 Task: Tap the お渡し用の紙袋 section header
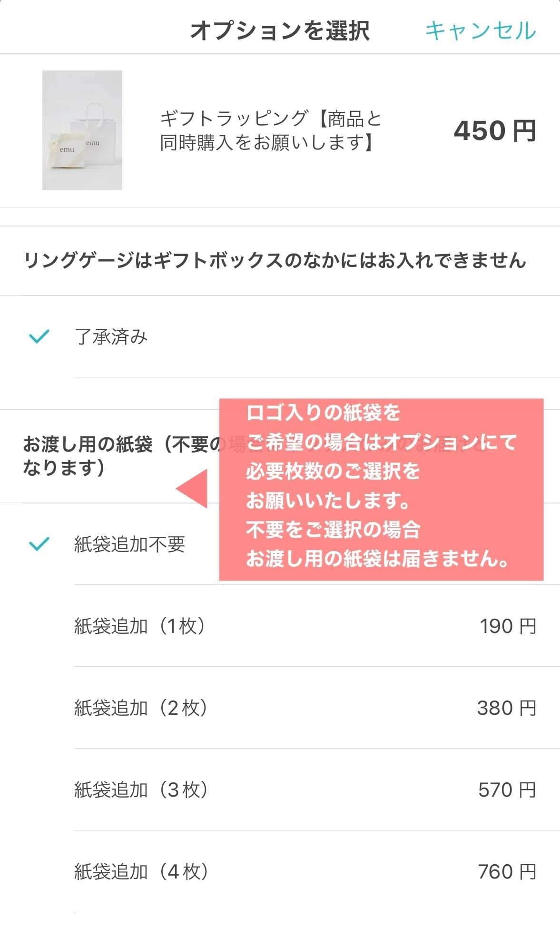click(x=121, y=456)
